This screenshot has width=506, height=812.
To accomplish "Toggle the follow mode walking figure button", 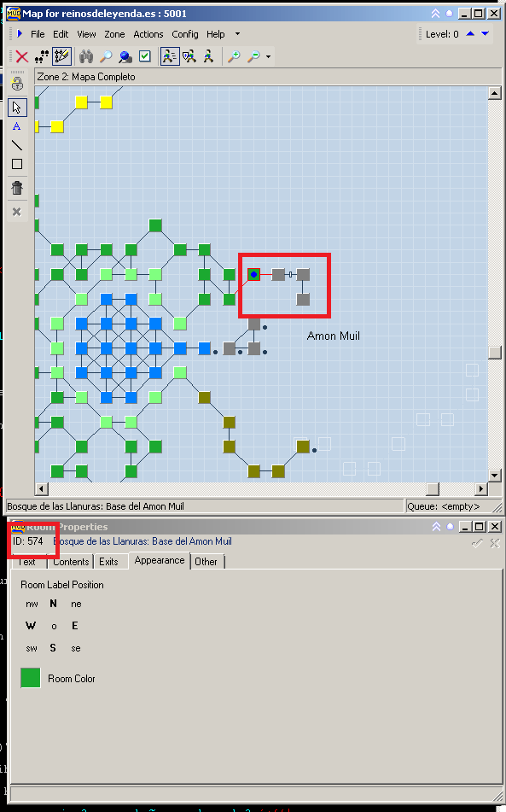I will tap(170, 56).
